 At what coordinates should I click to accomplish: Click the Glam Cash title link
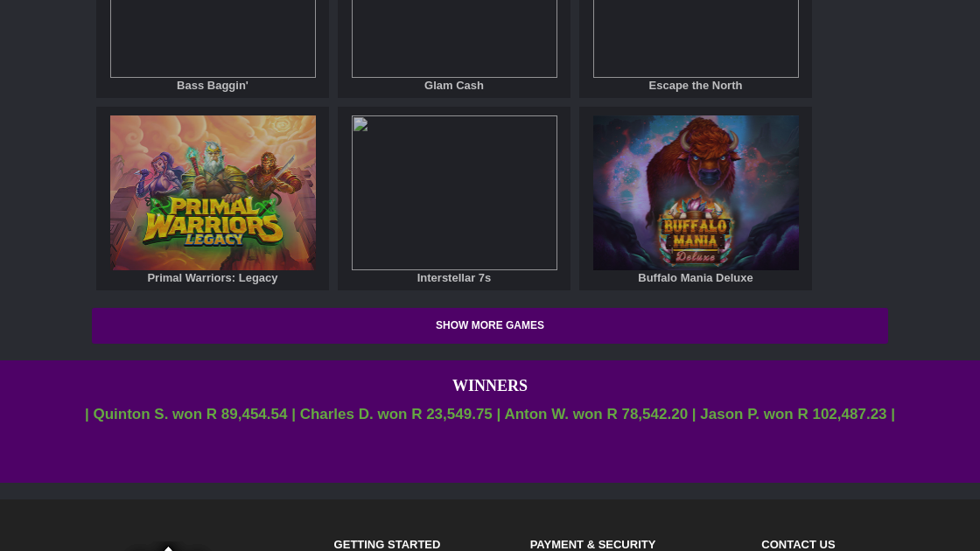point(454,86)
